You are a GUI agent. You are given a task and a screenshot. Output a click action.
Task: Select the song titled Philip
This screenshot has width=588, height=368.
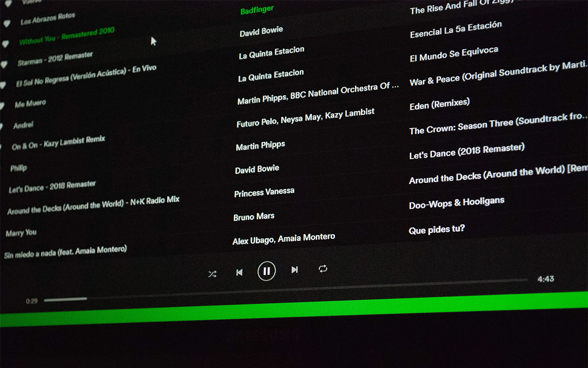(x=19, y=168)
